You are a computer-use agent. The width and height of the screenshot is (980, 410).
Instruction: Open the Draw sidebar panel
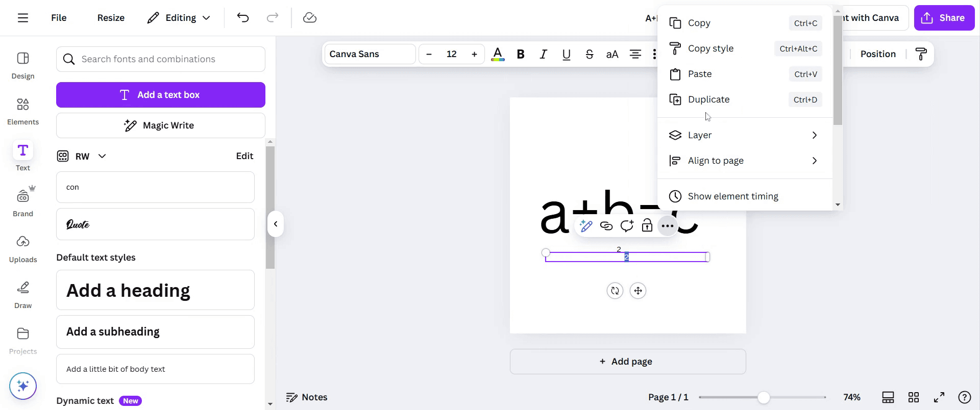pos(23,295)
